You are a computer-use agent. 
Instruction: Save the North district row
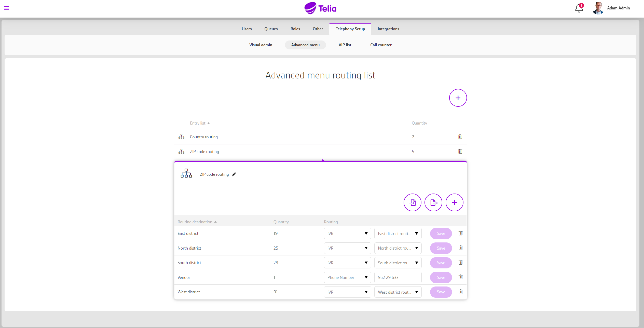pos(441,248)
